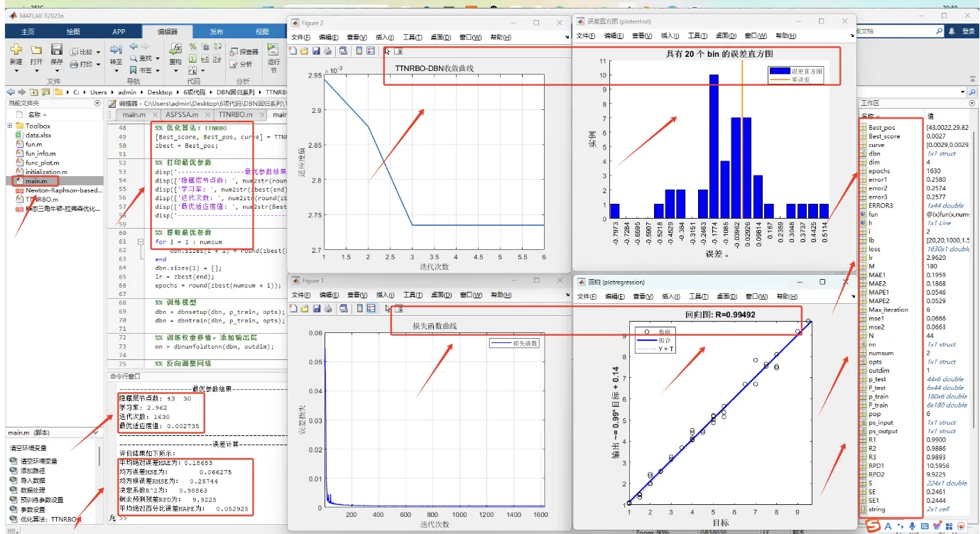Click the 保存 save disk icon

tap(57, 50)
